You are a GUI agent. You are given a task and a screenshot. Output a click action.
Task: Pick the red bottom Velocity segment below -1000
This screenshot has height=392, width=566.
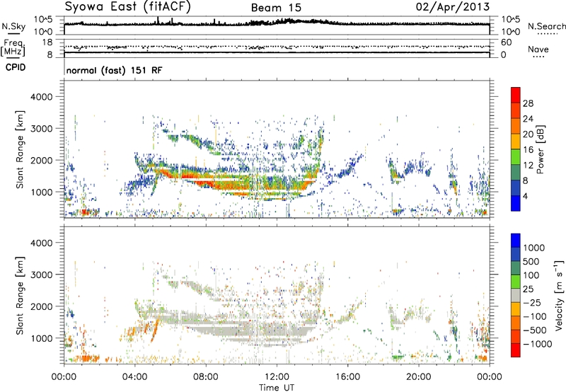(x=516, y=350)
